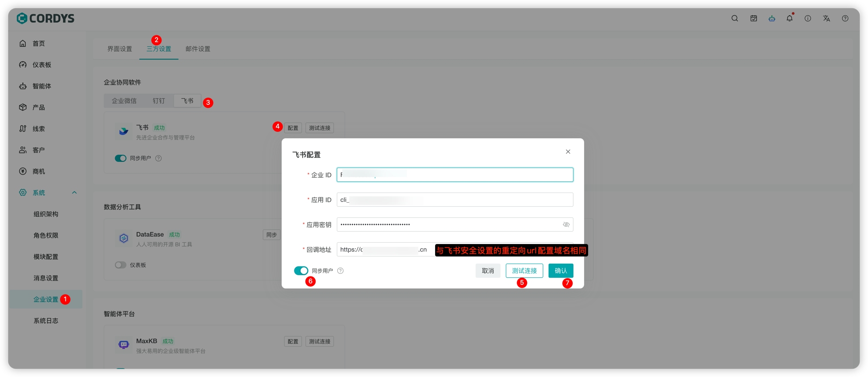Select the 钉钉 tab
This screenshot has width=868, height=377.
point(159,101)
